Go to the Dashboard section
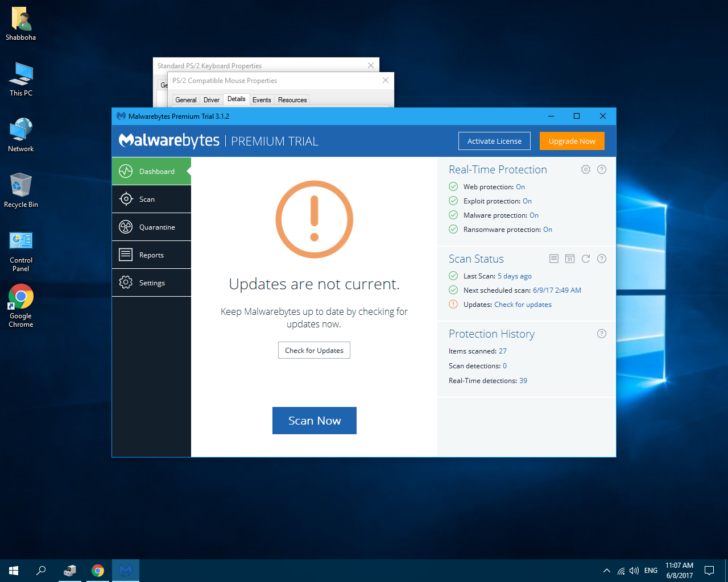728x582 pixels. point(151,171)
